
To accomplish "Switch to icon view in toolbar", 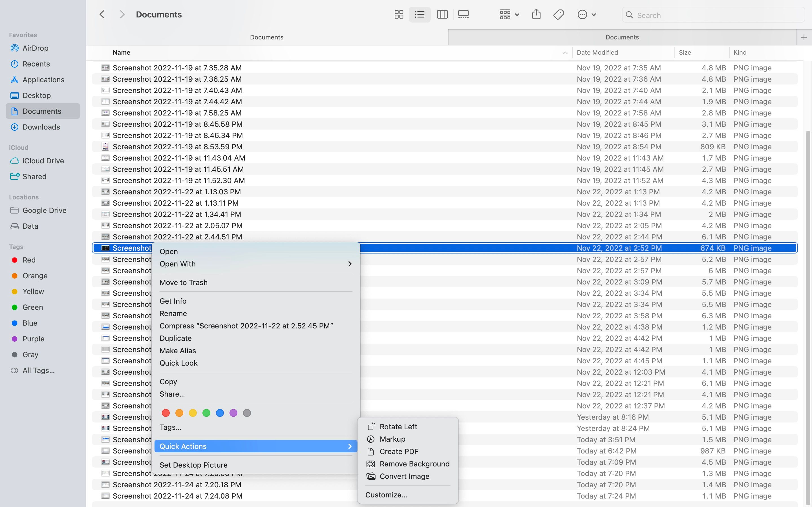I will [399, 14].
